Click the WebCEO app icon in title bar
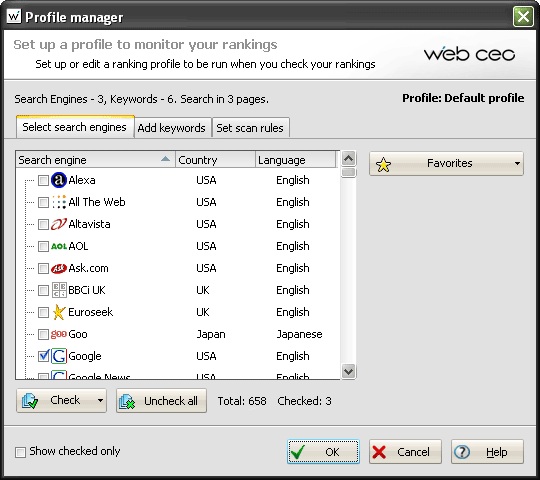This screenshot has width=540, height=480. pos(14,16)
